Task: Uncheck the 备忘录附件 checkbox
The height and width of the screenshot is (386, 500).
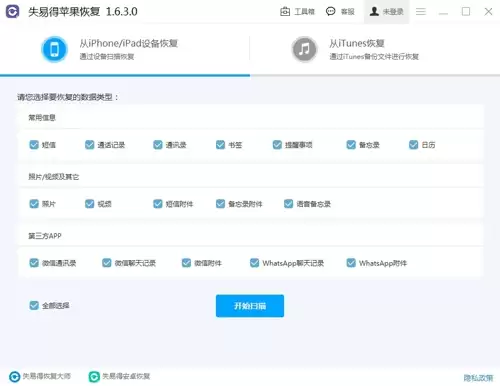Action: pyautogui.click(x=220, y=204)
